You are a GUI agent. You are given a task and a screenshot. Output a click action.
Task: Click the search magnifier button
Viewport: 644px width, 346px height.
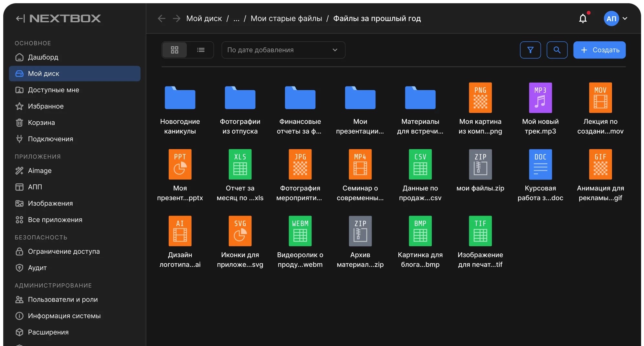click(x=557, y=50)
